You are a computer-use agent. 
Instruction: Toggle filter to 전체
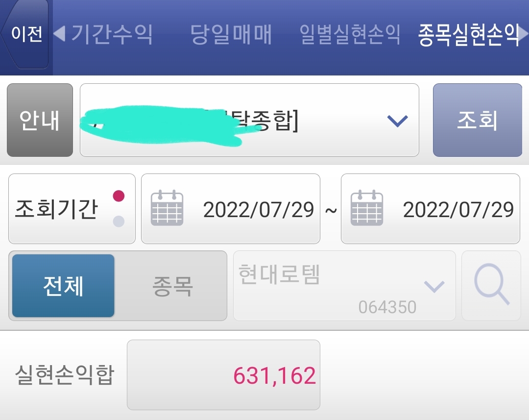[63, 286]
